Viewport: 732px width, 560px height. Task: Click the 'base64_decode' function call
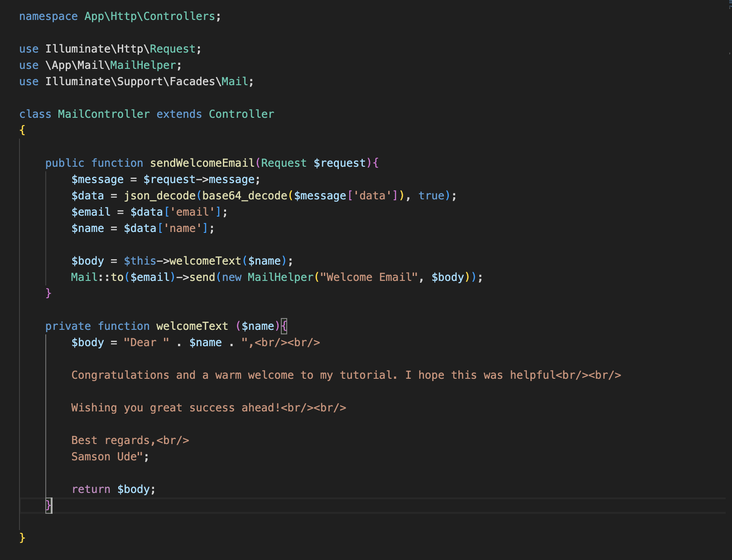(245, 196)
